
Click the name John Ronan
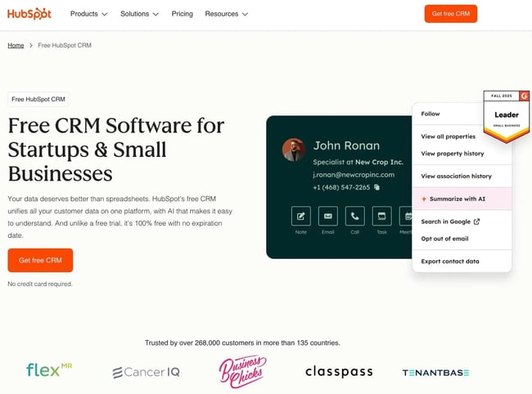pos(346,146)
